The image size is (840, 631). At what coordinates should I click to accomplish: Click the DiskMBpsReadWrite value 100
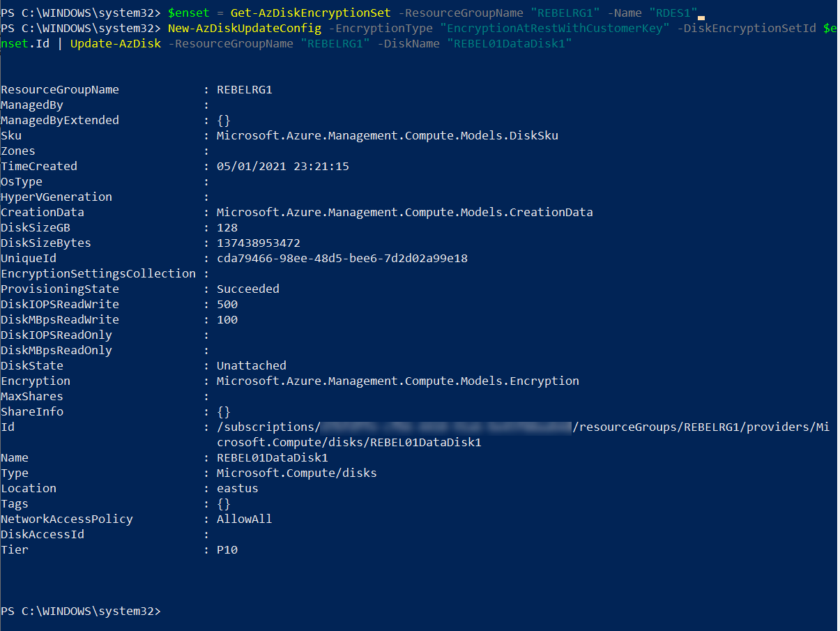pos(227,320)
